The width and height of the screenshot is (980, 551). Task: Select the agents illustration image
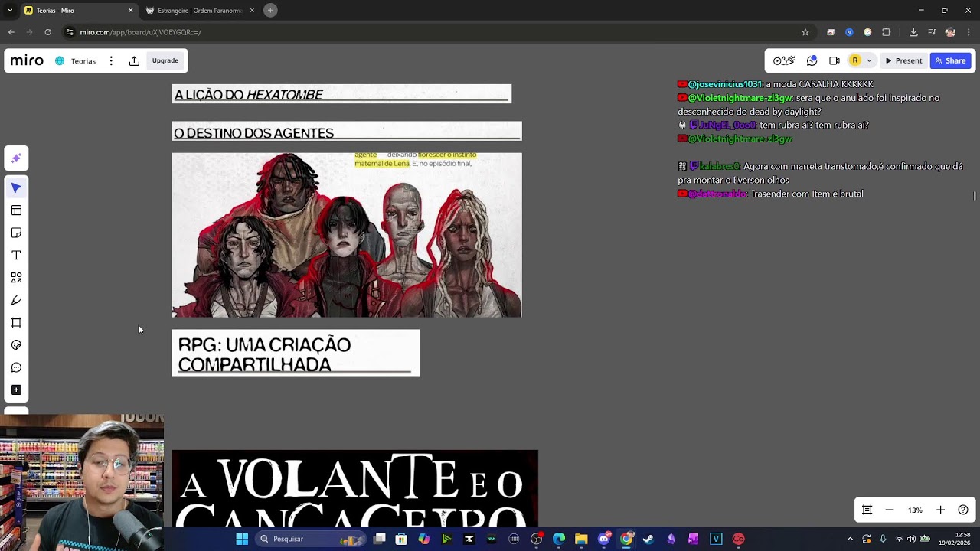click(x=347, y=235)
